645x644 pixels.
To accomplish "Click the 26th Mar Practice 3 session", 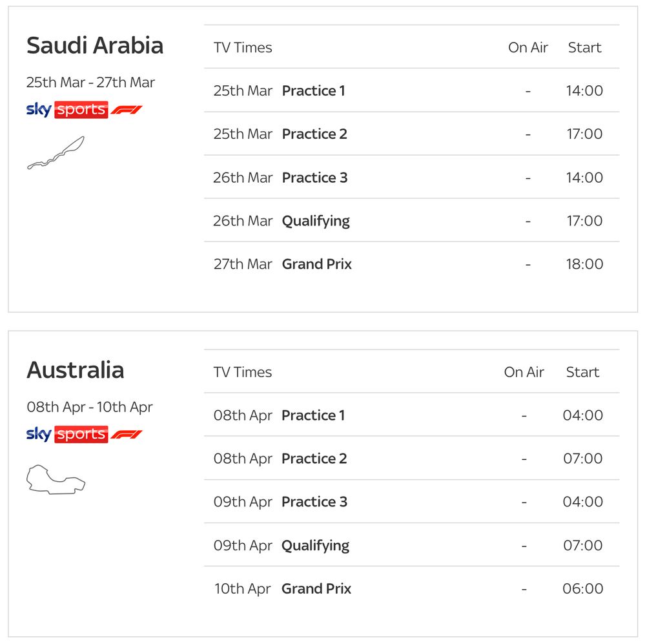I will (314, 178).
